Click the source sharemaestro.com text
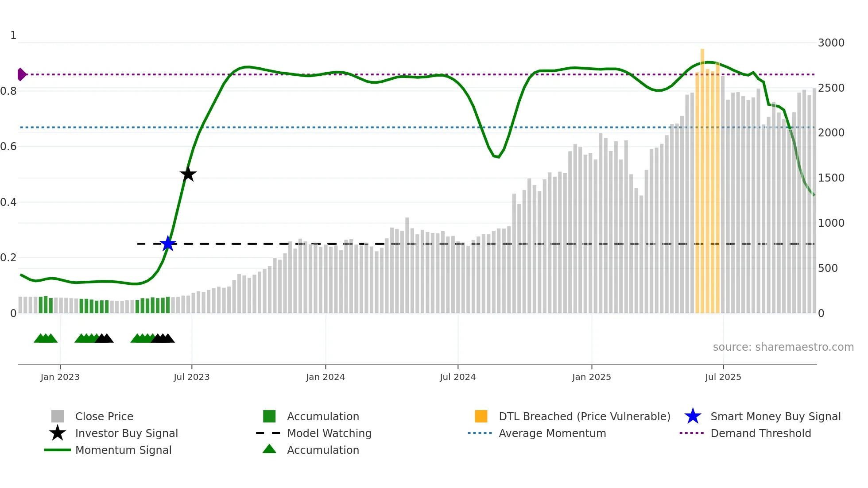Image resolution: width=868 pixels, height=488 pixels. tap(783, 347)
